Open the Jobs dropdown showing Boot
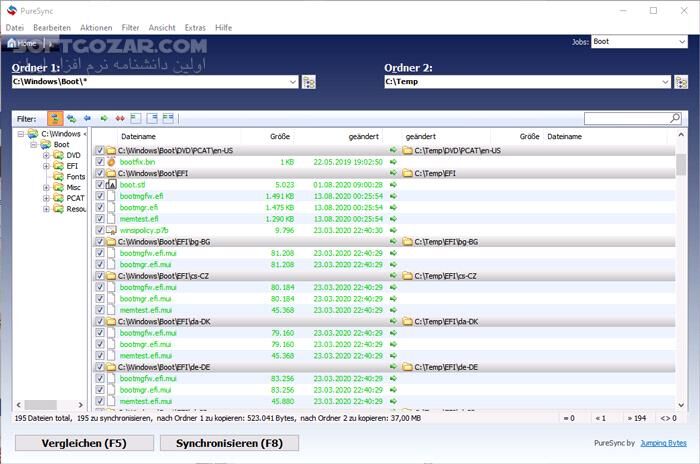The width and height of the screenshot is (700, 464). tap(682, 42)
